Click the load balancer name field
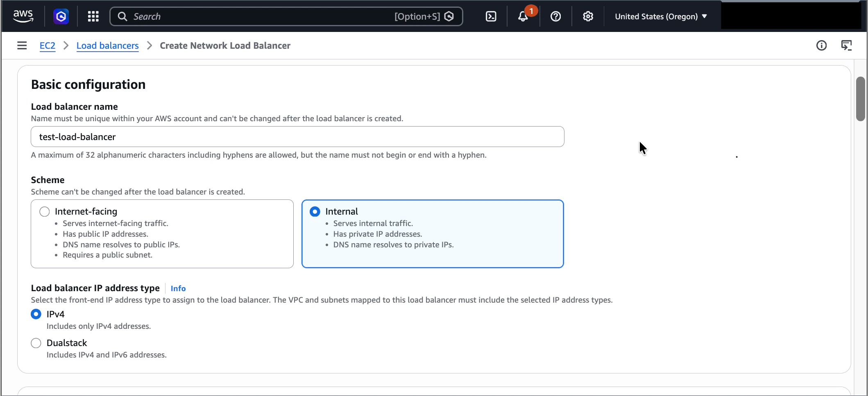This screenshot has height=396, width=868. 297,136
